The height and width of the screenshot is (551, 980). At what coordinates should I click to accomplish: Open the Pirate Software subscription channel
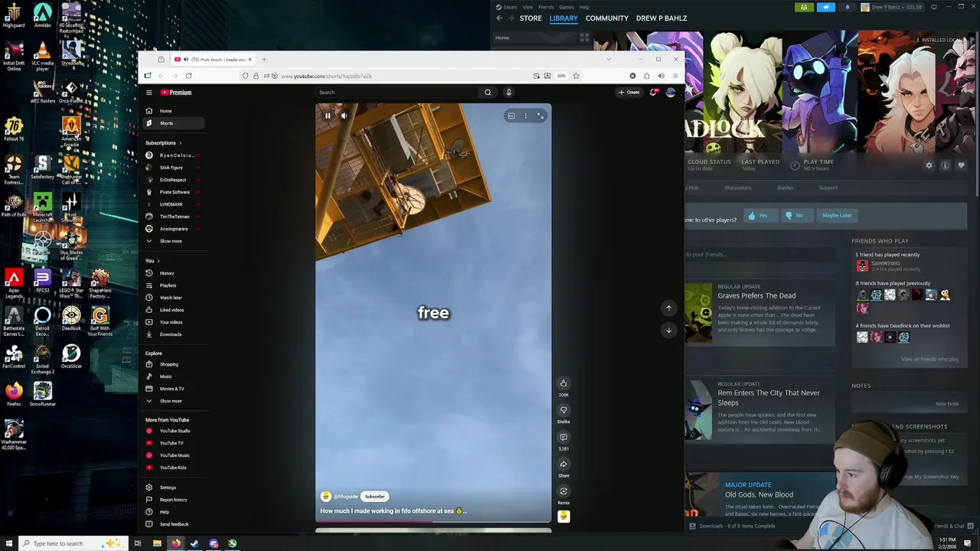click(173, 192)
